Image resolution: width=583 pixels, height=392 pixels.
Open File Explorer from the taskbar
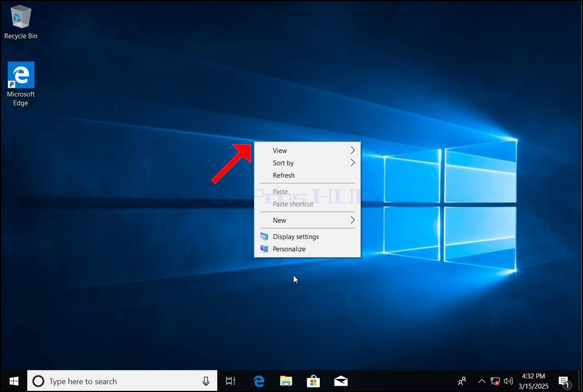tap(286, 381)
